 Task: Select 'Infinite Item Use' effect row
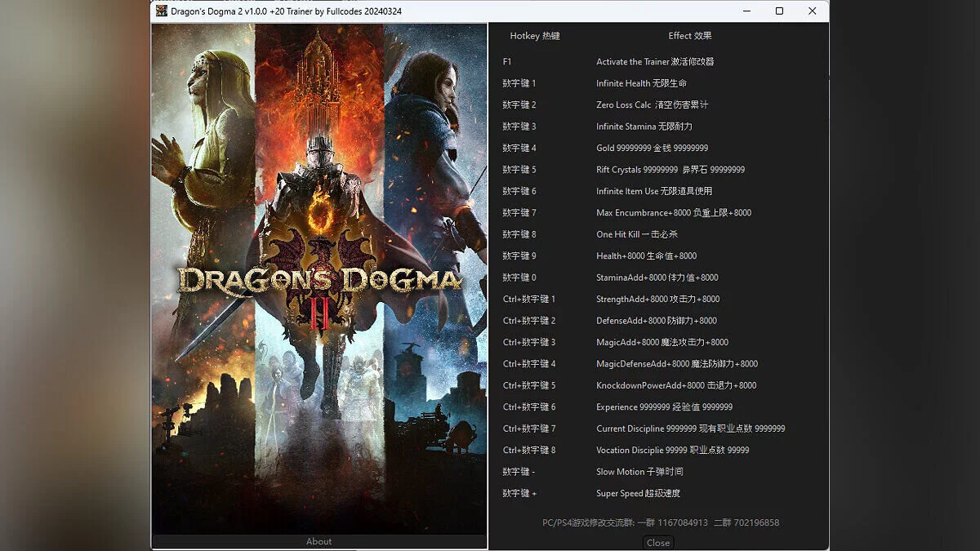(x=653, y=191)
